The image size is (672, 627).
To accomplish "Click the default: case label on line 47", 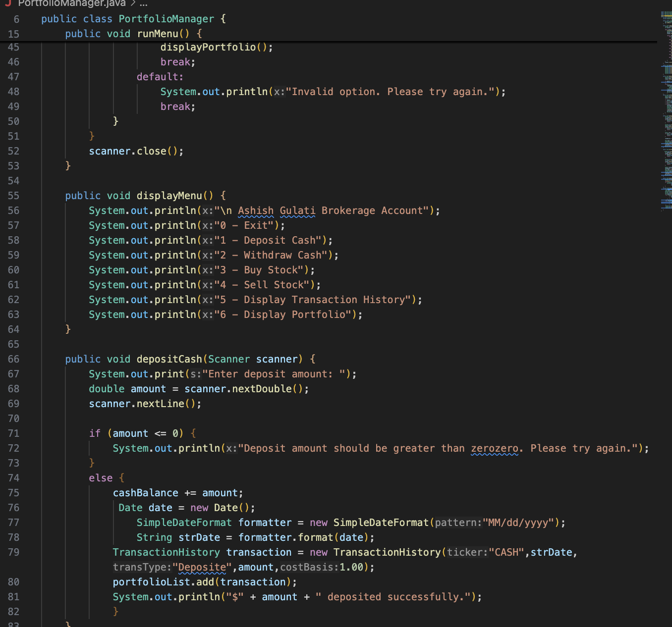I will coord(160,77).
